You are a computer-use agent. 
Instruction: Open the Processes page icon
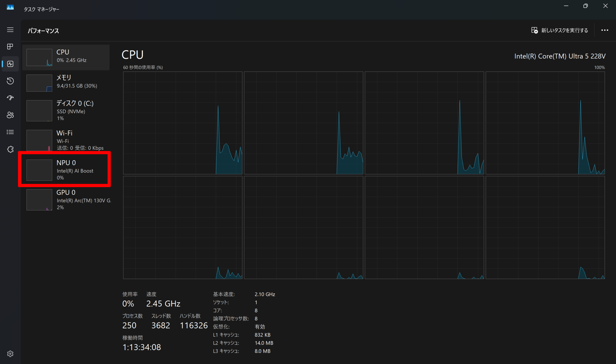coord(10,47)
